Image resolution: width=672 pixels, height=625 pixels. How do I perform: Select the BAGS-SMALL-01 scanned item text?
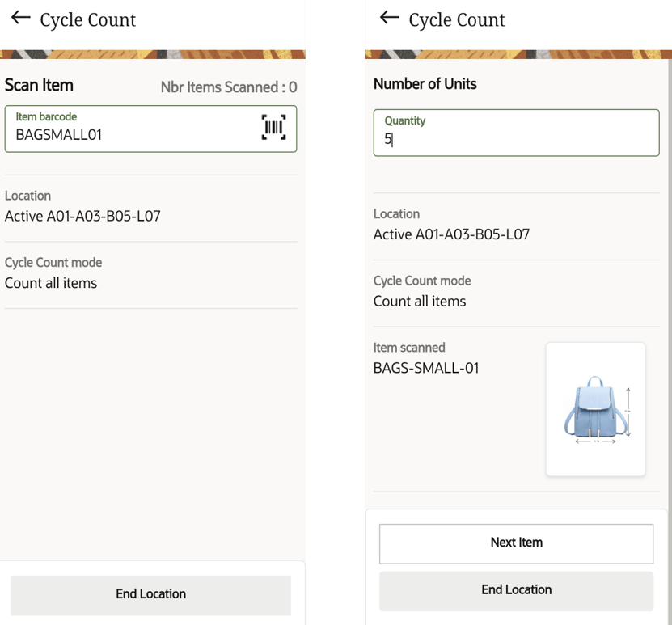pyautogui.click(x=426, y=368)
